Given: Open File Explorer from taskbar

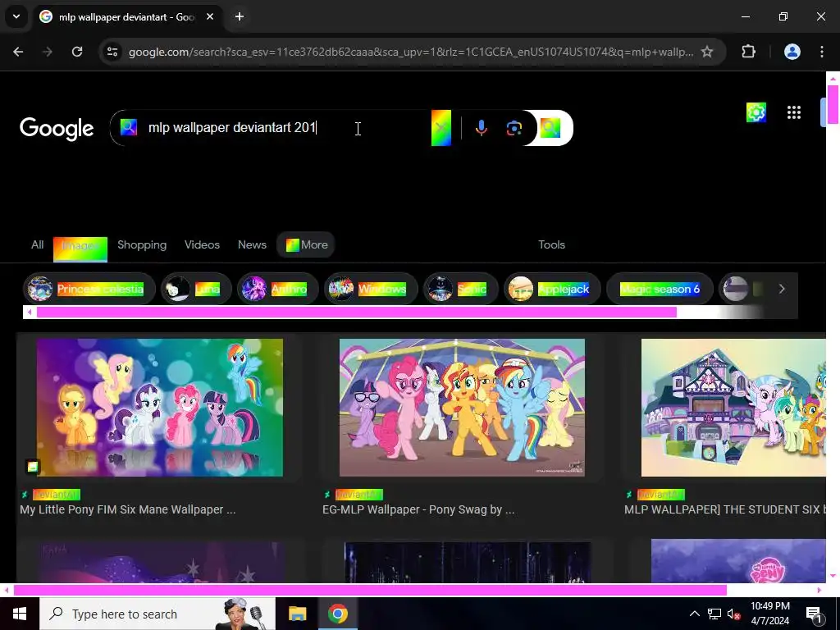Looking at the screenshot, I should pos(297,614).
